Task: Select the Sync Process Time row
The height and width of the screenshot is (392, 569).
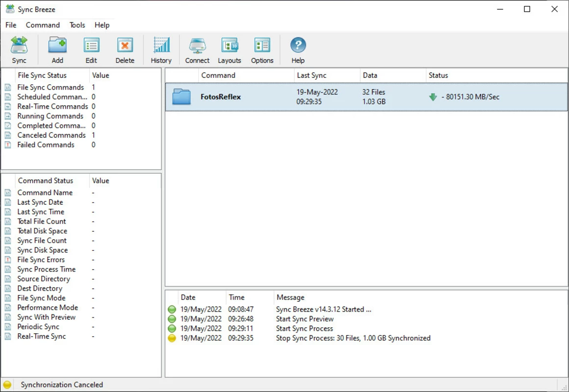Action: click(x=81, y=269)
